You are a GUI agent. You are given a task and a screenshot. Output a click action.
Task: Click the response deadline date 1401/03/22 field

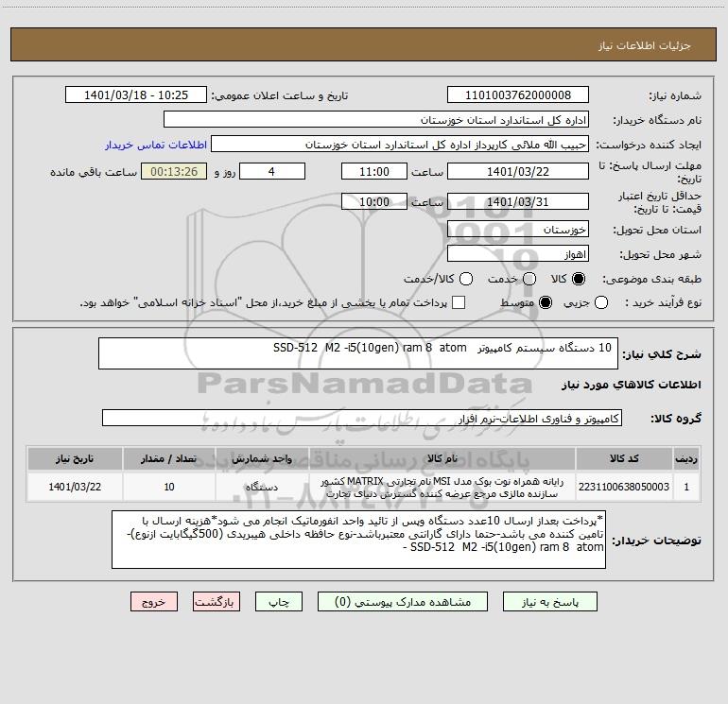click(x=518, y=171)
